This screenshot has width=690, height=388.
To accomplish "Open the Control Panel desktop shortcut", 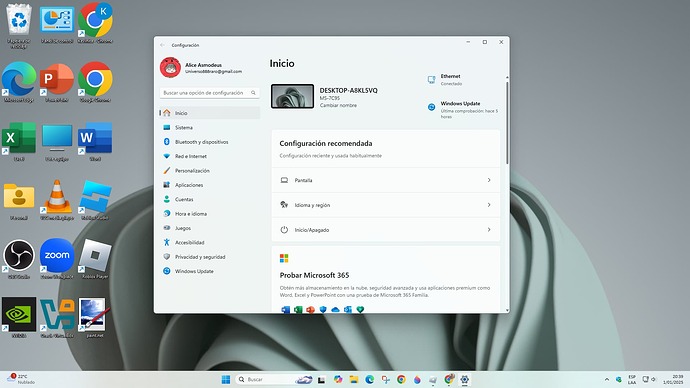I will (x=57, y=24).
